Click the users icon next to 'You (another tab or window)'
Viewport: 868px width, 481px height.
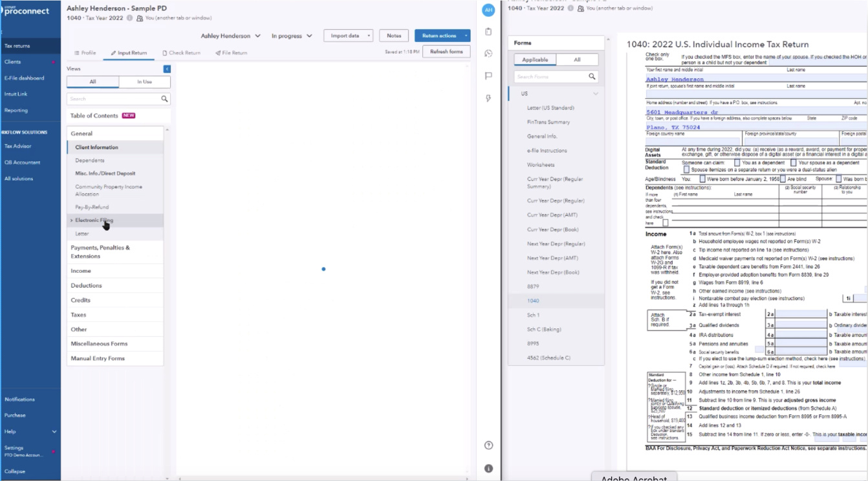point(140,18)
